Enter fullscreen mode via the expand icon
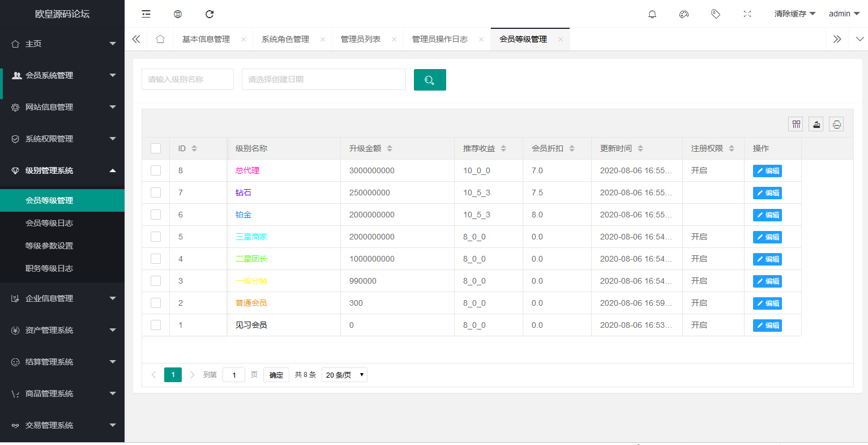 (x=747, y=14)
